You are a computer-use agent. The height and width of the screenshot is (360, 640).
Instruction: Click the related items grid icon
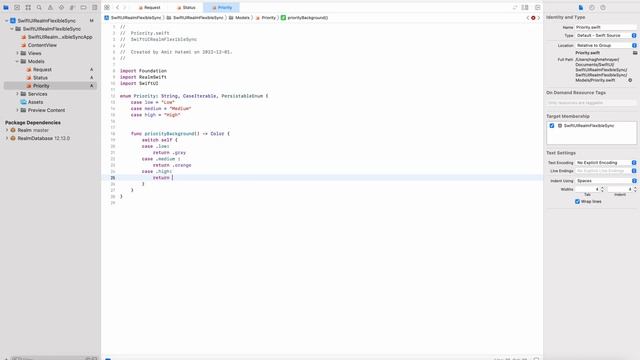tap(107, 7)
